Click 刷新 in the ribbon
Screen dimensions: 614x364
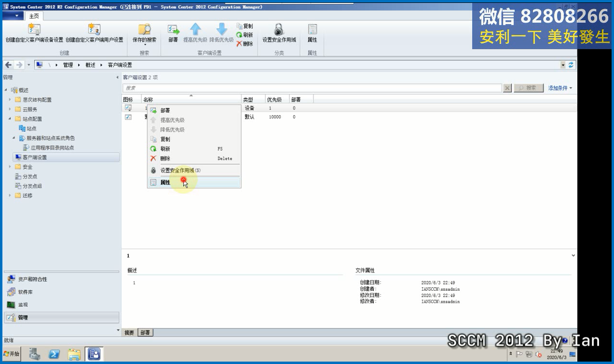[x=245, y=35]
